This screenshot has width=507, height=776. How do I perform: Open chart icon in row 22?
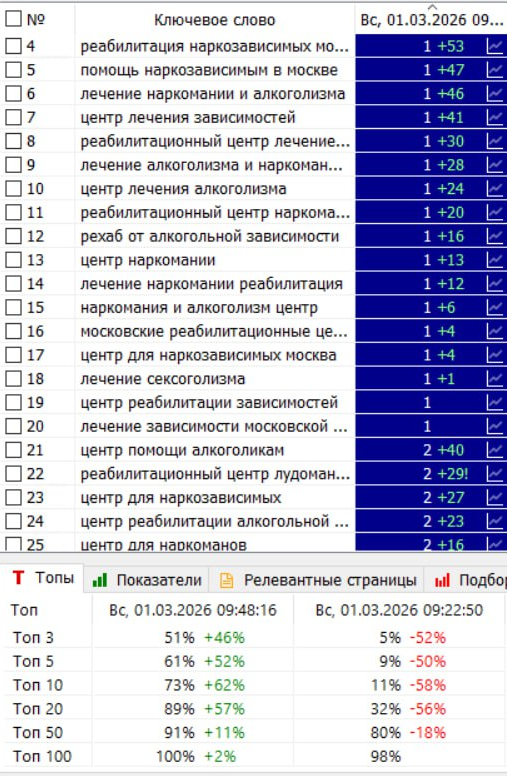[495, 474]
